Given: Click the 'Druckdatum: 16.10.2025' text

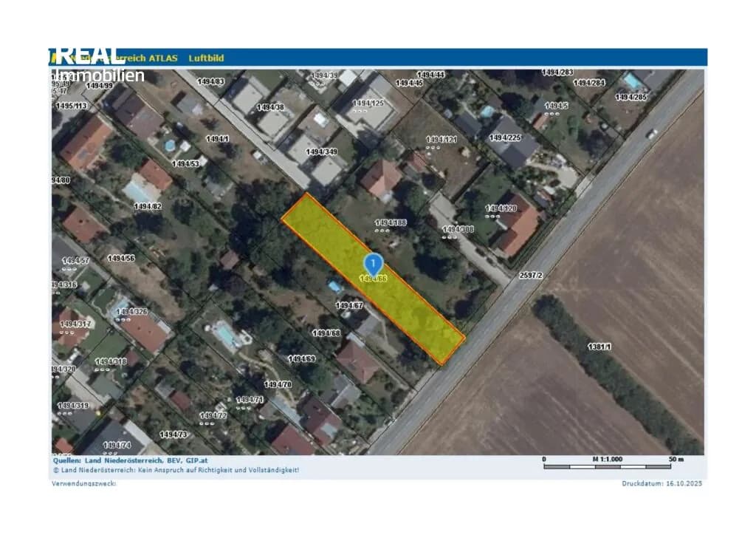Looking at the screenshot, I should 661,483.
